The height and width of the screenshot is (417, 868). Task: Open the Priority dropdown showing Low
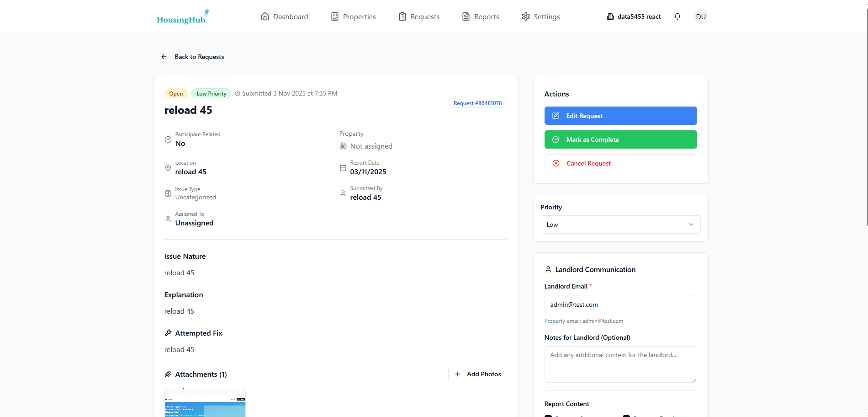620,224
